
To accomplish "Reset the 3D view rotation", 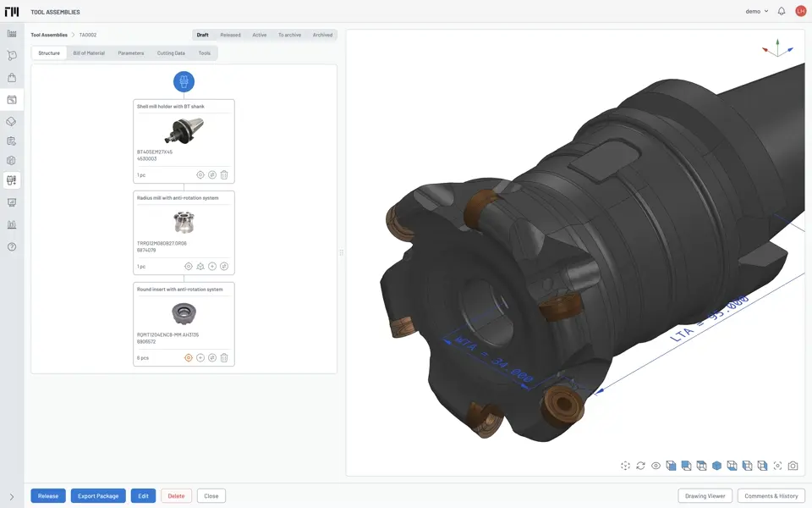I will [640, 466].
